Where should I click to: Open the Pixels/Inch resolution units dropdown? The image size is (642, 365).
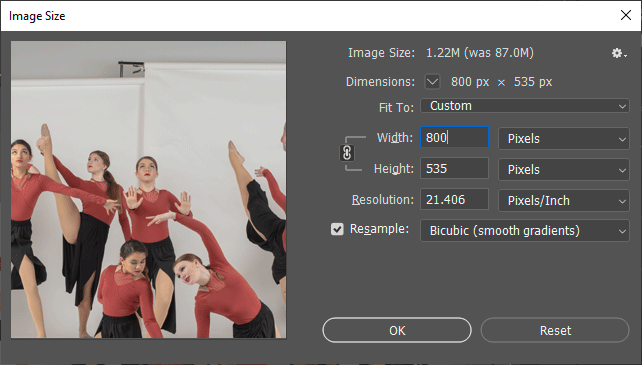coord(563,200)
